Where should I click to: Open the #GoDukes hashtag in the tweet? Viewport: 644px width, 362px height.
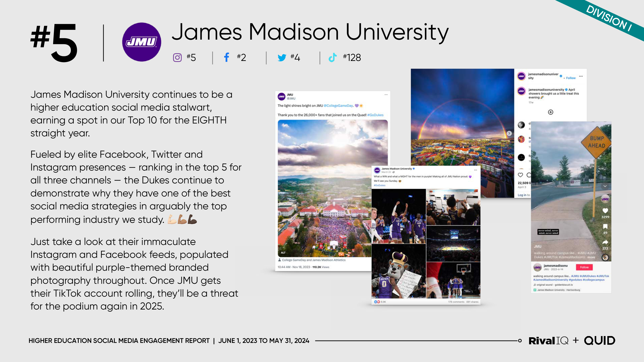pyautogui.click(x=375, y=115)
